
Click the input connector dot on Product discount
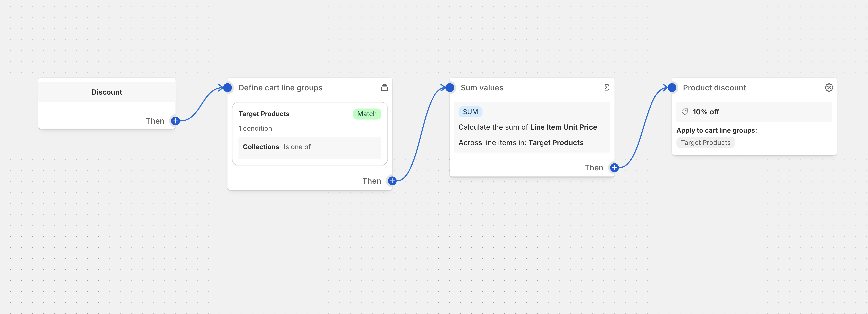[672, 87]
